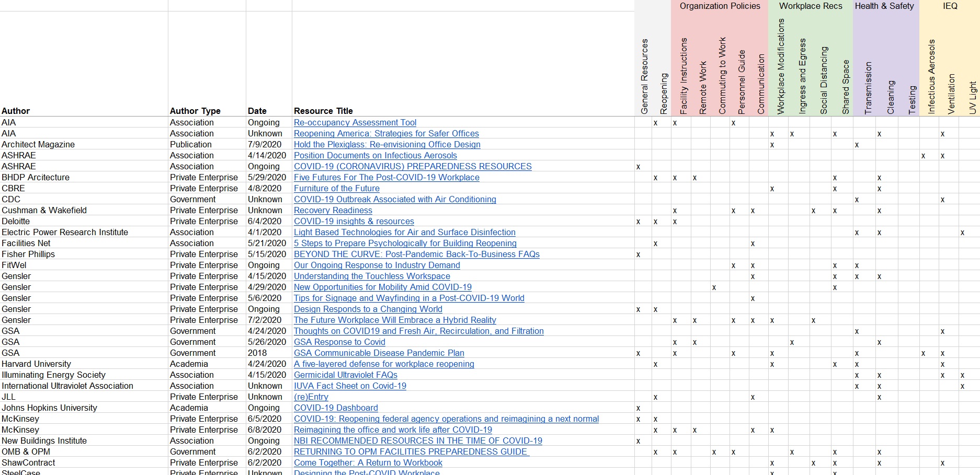Open Come Together: A Return to Workbook
Viewport: 980px width, 475px height.
pyautogui.click(x=368, y=462)
